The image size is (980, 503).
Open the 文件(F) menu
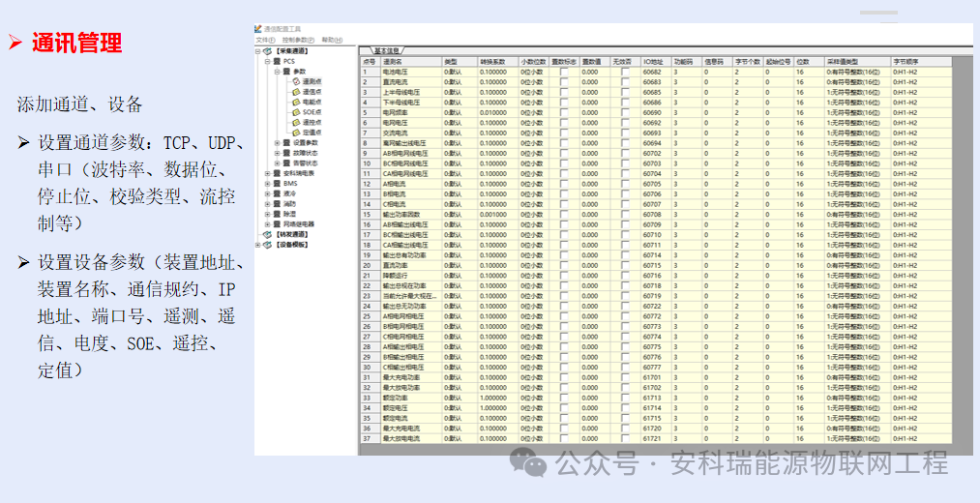266,40
